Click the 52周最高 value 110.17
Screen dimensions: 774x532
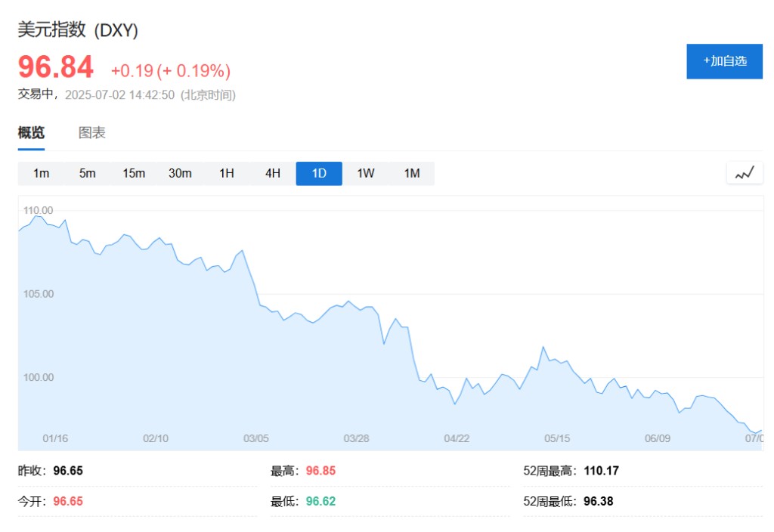[601, 471]
